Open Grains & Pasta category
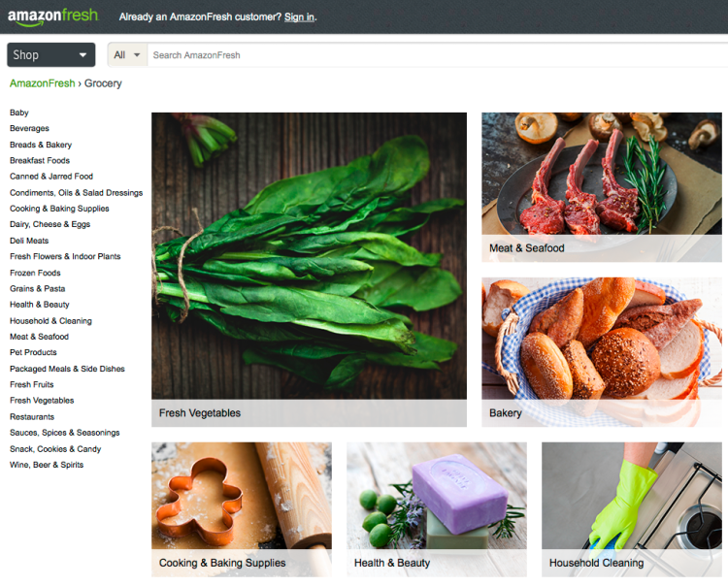Screen dimensions: 728x586 [37, 288]
